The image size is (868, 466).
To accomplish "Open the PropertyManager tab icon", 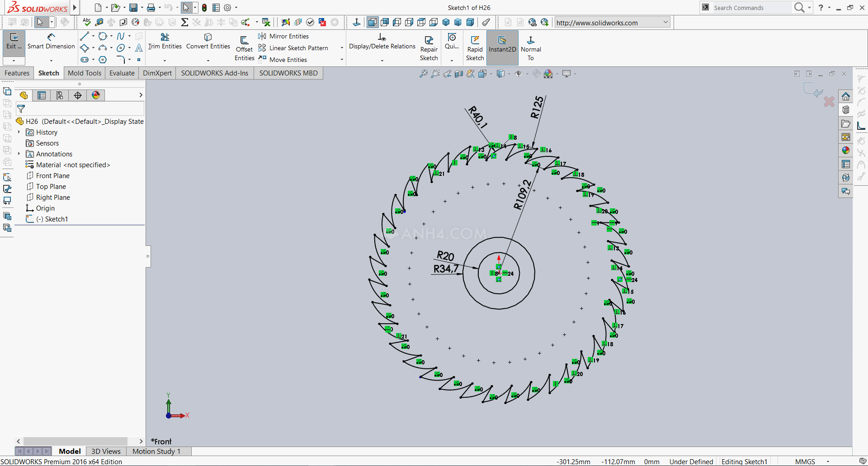I will [x=42, y=95].
